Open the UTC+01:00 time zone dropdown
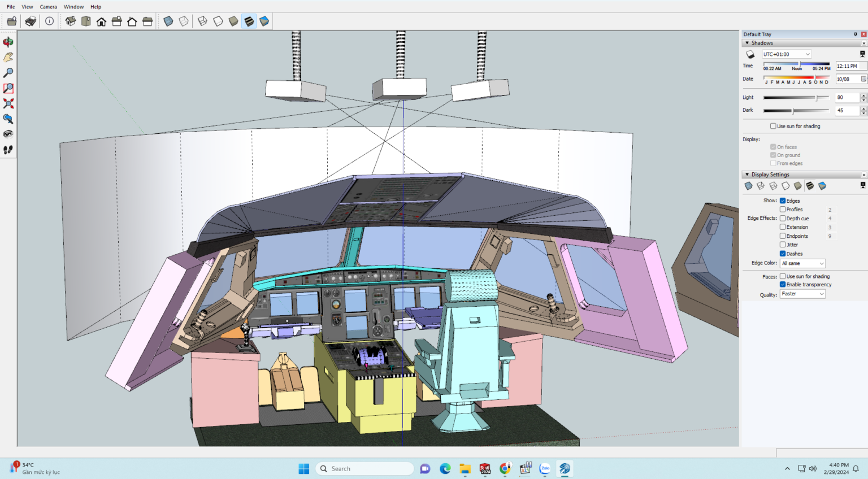 [x=787, y=54]
